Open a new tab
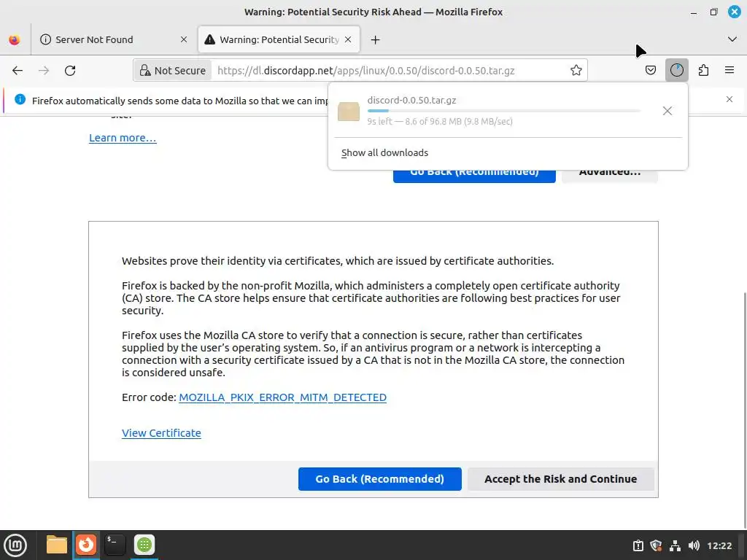 (376, 40)
